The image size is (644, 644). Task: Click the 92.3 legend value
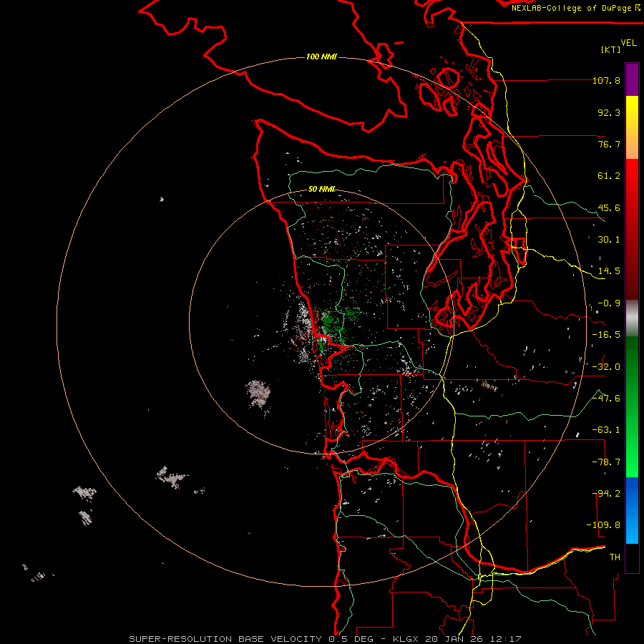pyautogui.click(x=609, y=112)
